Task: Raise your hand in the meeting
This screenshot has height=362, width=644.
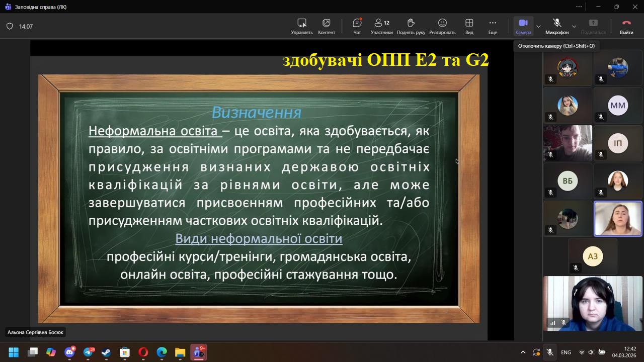Action: click(411, 26)
